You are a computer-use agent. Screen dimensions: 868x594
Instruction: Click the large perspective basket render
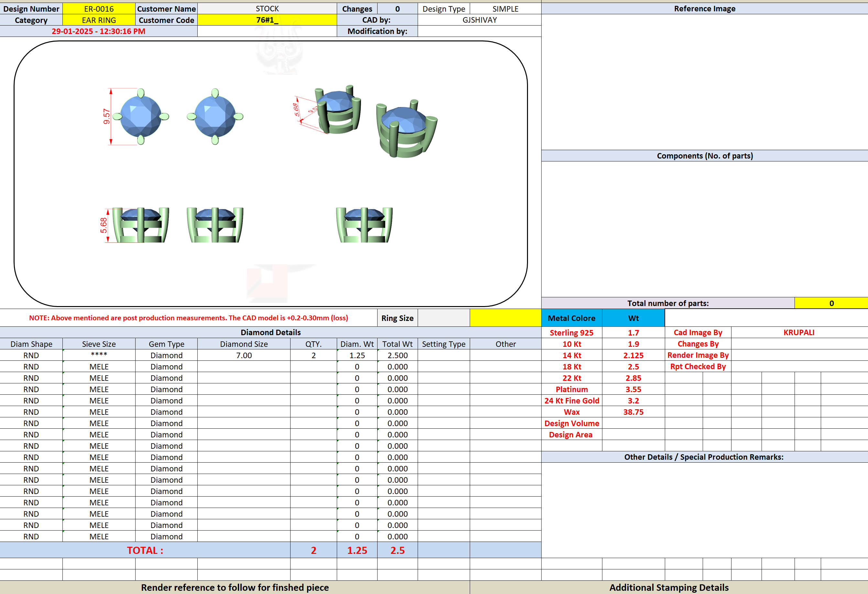(407, 129)
